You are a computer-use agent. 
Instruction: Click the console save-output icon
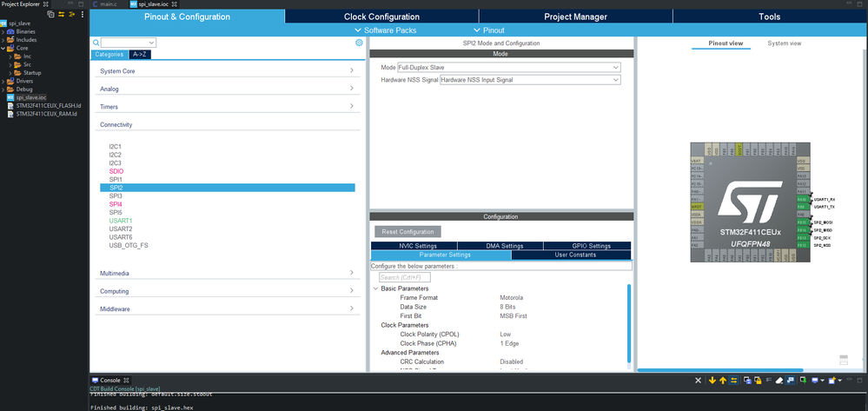click(x=747, y=381)
